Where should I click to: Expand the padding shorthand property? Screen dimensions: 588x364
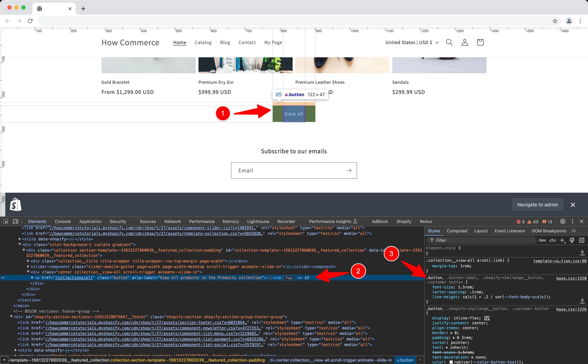[x=454, y=338]
